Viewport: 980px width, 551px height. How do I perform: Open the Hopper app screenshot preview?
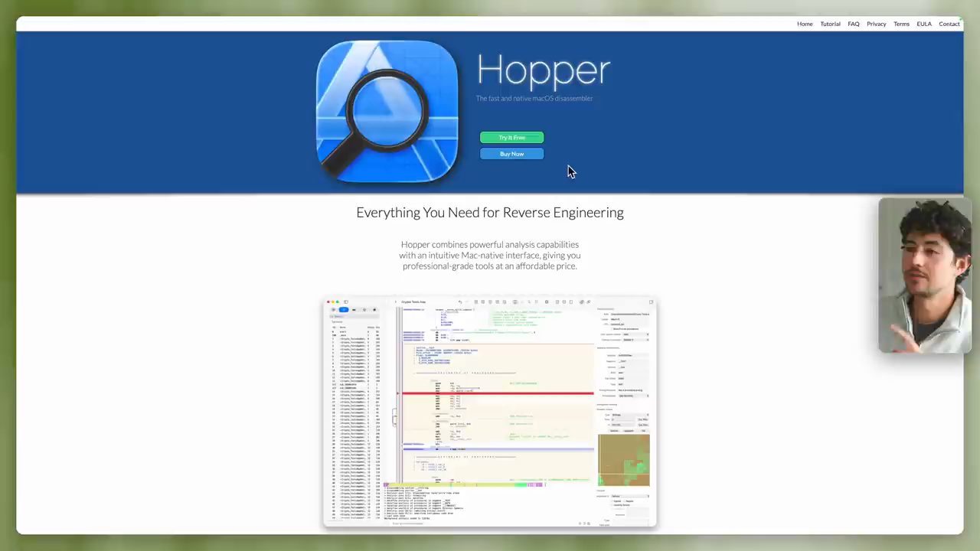click(x=490, y=412)
